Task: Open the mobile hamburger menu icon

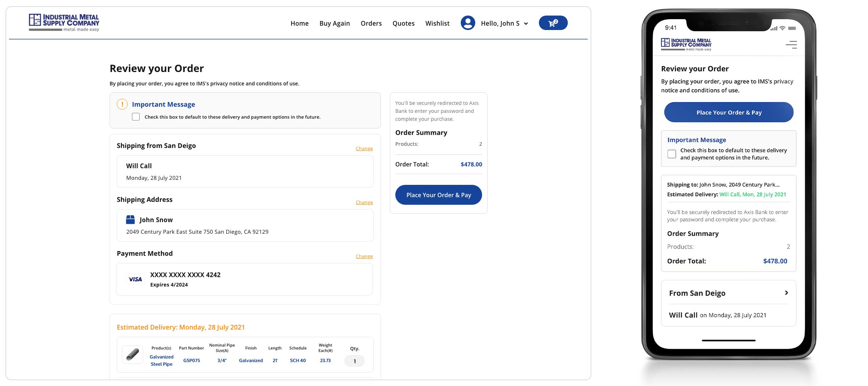Action: tap(791, 44)
